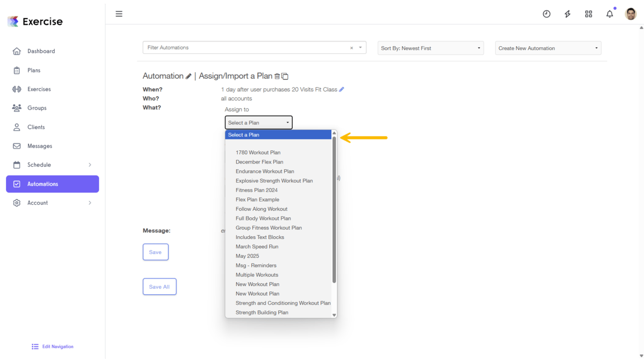Duplicate the automation with the copy icon
The image size is (644, 362).
click(x=284, y=76)
